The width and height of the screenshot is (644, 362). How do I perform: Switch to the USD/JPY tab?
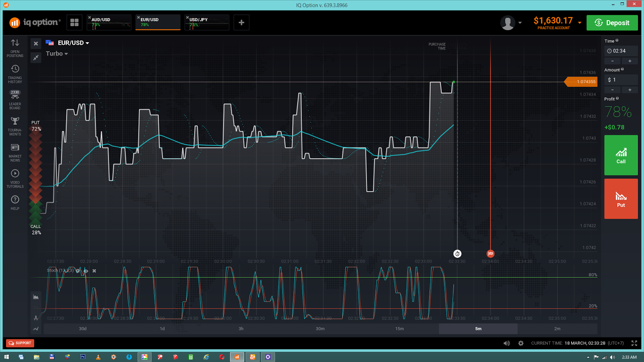206,22
